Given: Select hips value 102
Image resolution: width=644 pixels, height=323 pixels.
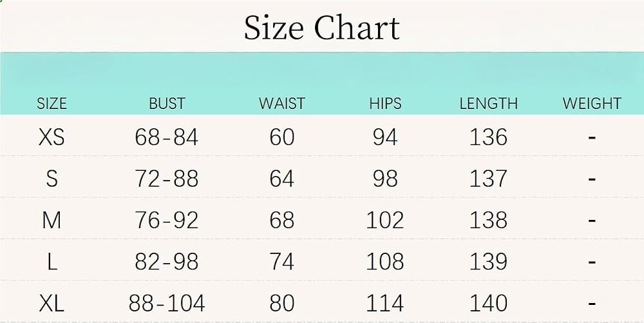Looking at the screenshot, I should coord(385,220).
